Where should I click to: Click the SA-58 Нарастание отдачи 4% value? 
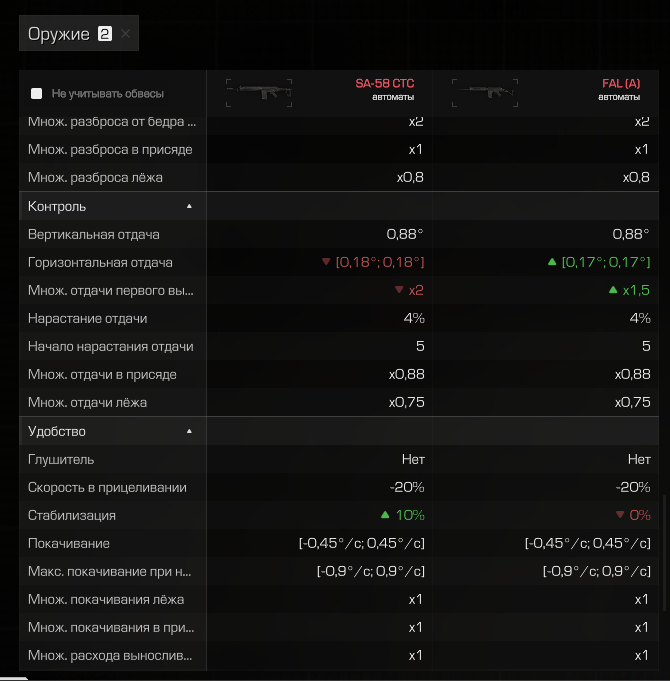pyautogui.click(x=414, y=318)
